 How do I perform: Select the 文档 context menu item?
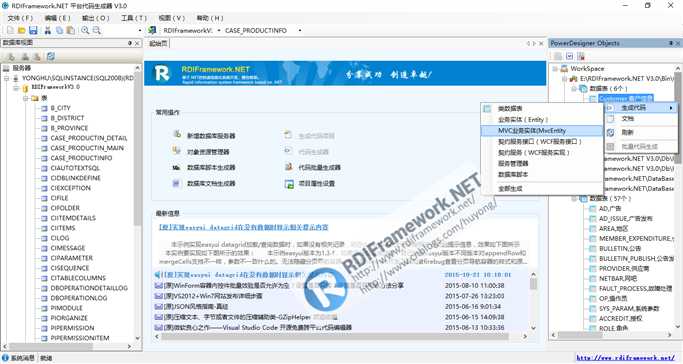tap(640, 118)
